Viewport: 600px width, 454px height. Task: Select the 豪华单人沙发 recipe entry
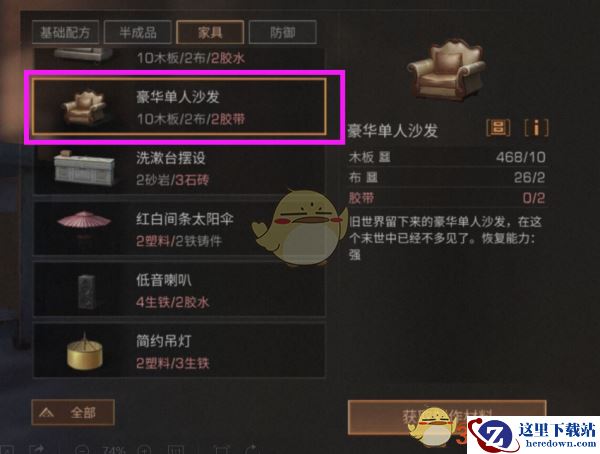179,106
